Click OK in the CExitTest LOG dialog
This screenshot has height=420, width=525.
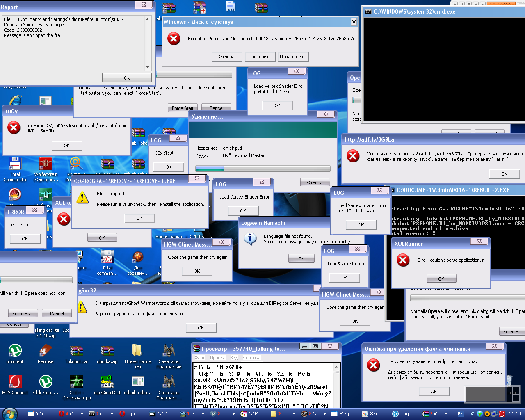point(169,167)
